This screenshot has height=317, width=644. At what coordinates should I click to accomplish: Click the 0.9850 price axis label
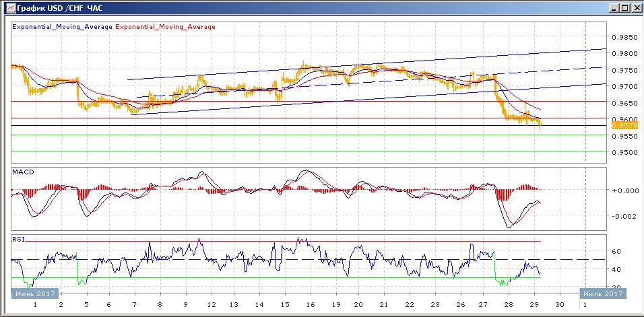624,37
